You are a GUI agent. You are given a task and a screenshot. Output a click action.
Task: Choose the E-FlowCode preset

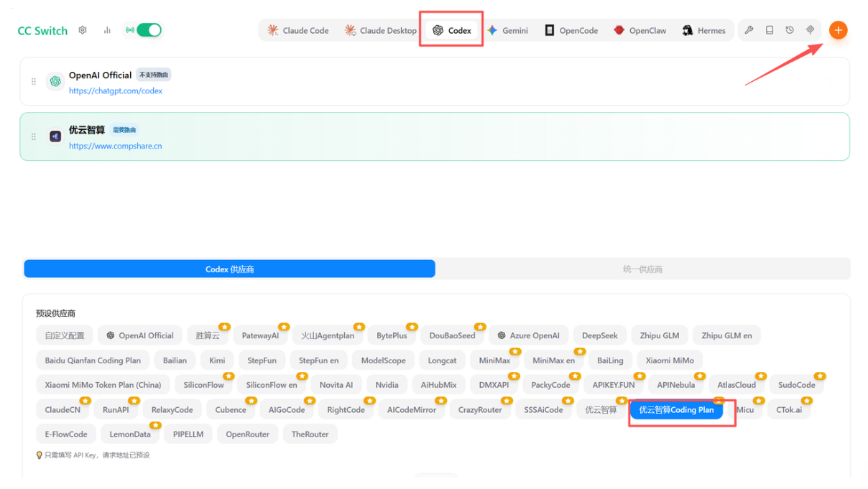(66, 434)
